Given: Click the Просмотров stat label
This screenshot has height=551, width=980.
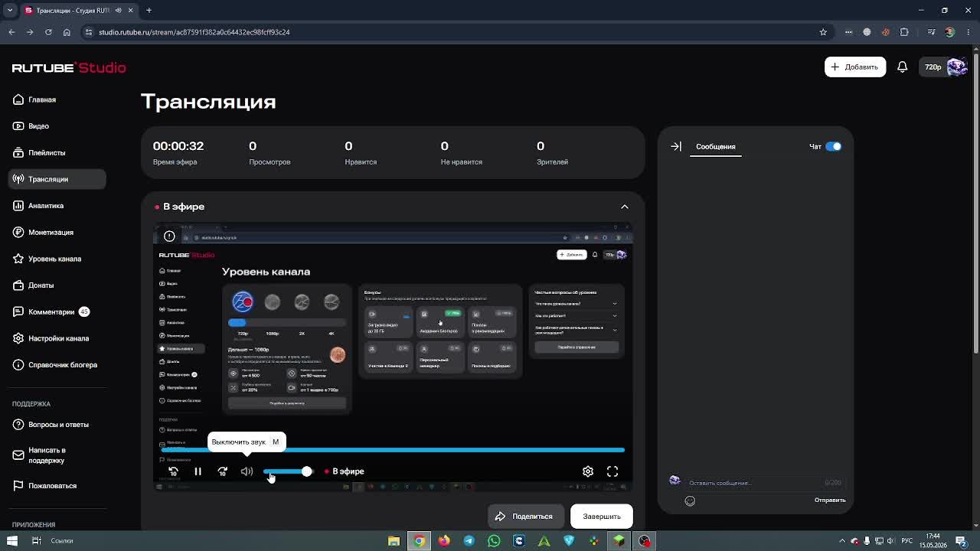Looking at the screenshot, I should click(x=269, y=162).
